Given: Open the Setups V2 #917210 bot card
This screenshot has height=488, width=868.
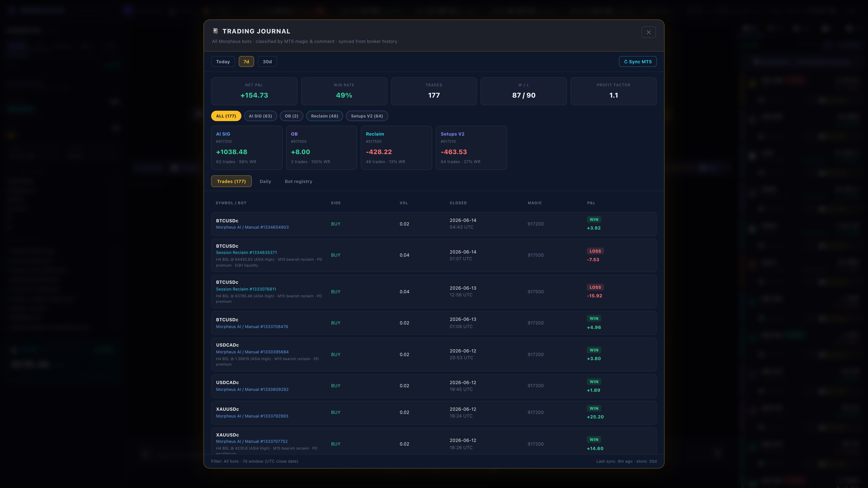Looking at the screenshot, I should click(471, 148).
